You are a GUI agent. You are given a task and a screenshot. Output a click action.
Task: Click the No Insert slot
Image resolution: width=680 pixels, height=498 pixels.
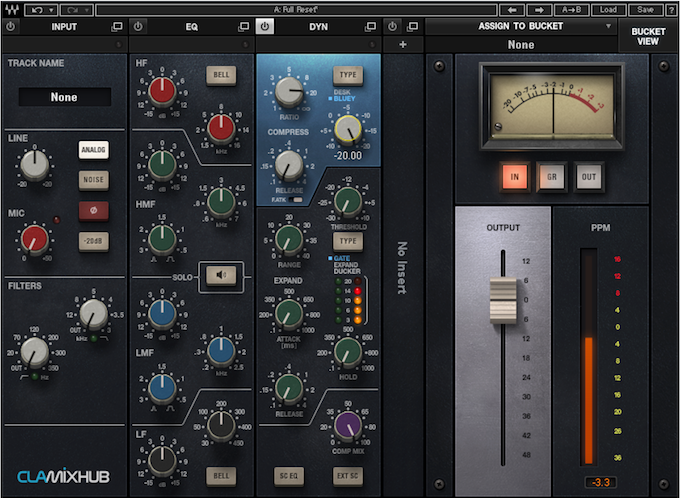point(403,268)
